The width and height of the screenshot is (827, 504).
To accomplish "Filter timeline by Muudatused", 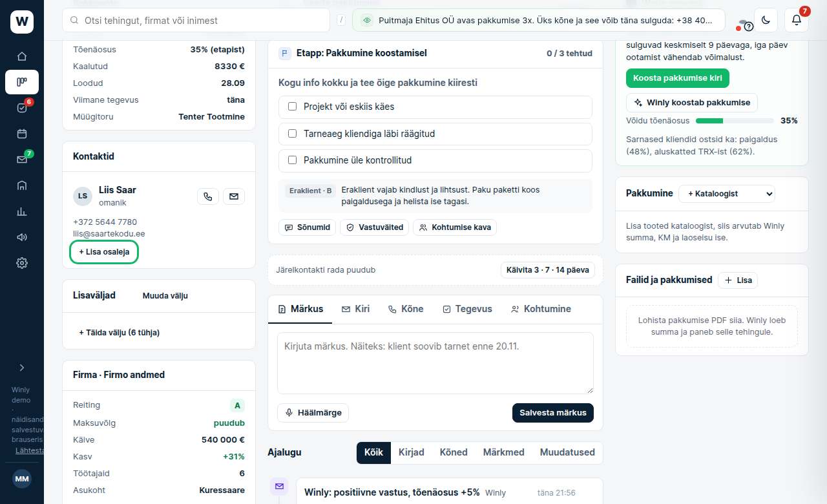I will (x=567, y=452).
